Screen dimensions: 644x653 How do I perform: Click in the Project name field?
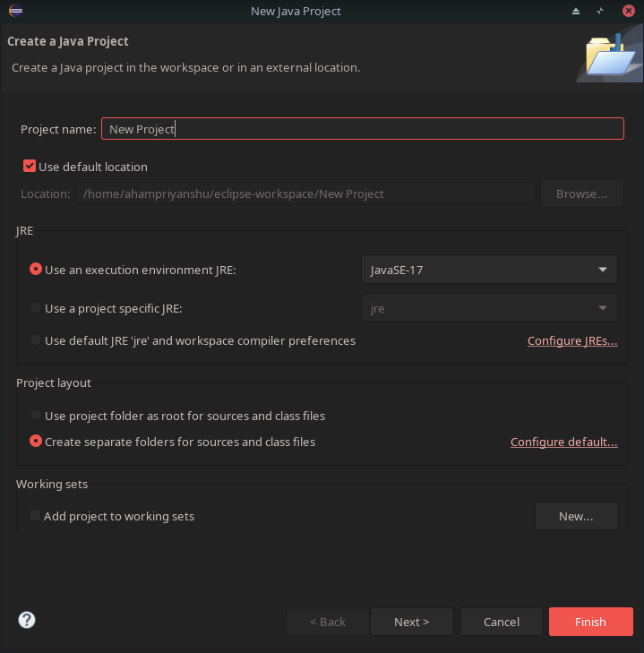[x=362, y=129]
